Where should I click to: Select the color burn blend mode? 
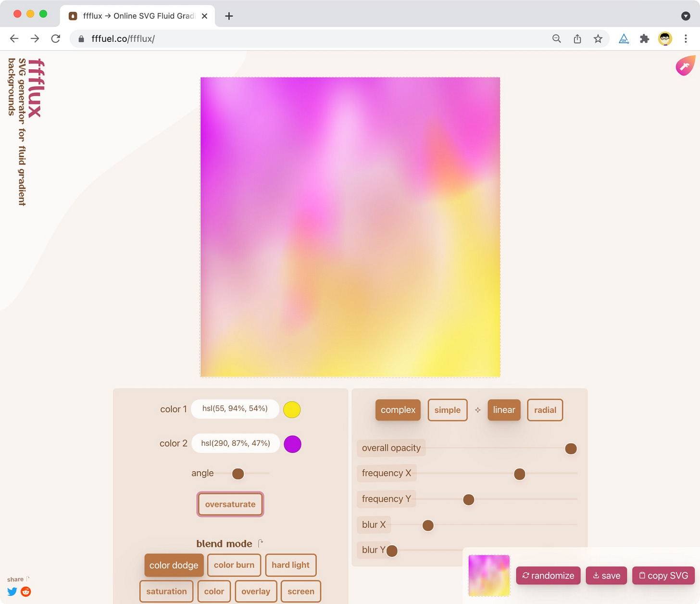coord(234,565)
